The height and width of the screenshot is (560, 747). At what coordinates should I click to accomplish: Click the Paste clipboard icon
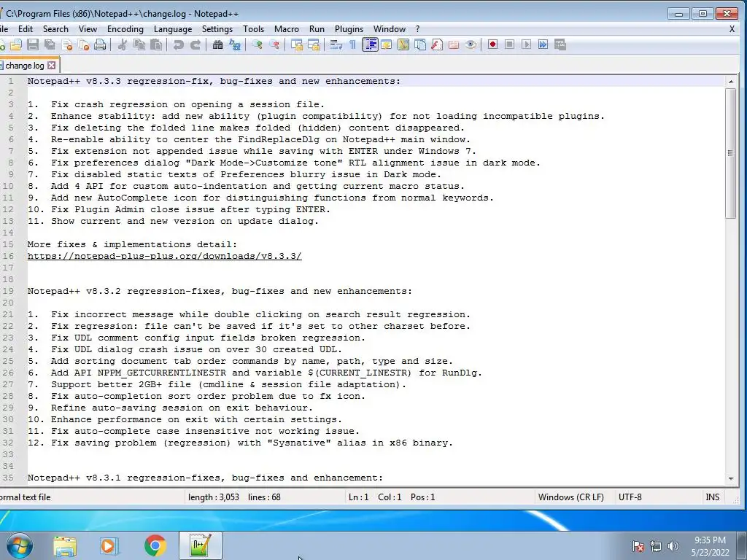[156, 44]
